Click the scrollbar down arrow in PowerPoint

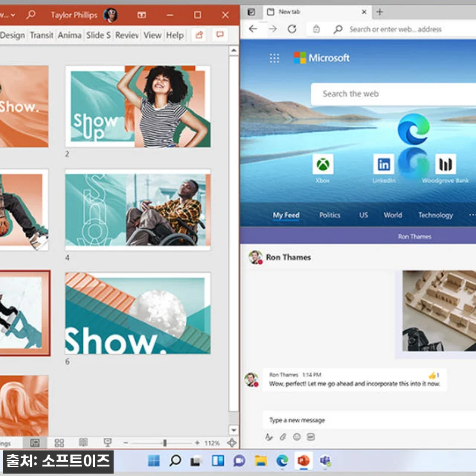233,430
